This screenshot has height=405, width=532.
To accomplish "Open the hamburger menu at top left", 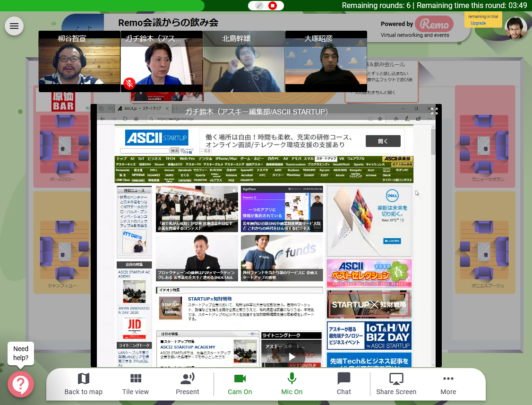I will coord(14,26).
